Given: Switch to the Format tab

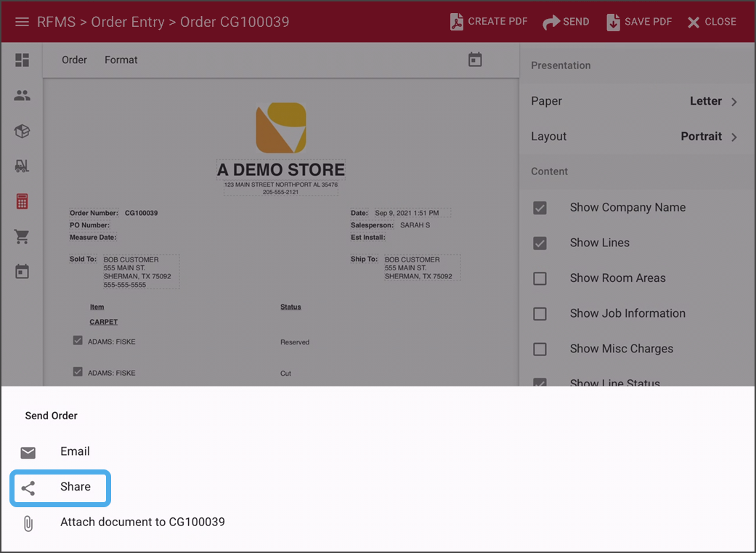Looking at the screenshot, I should point(121,60).
